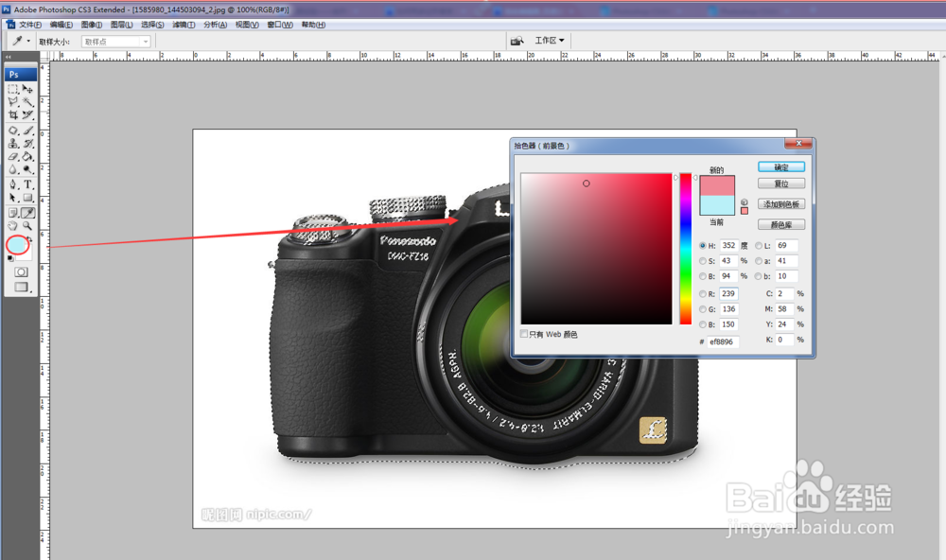Click the foreground color swatch

[x=16, y=245]
